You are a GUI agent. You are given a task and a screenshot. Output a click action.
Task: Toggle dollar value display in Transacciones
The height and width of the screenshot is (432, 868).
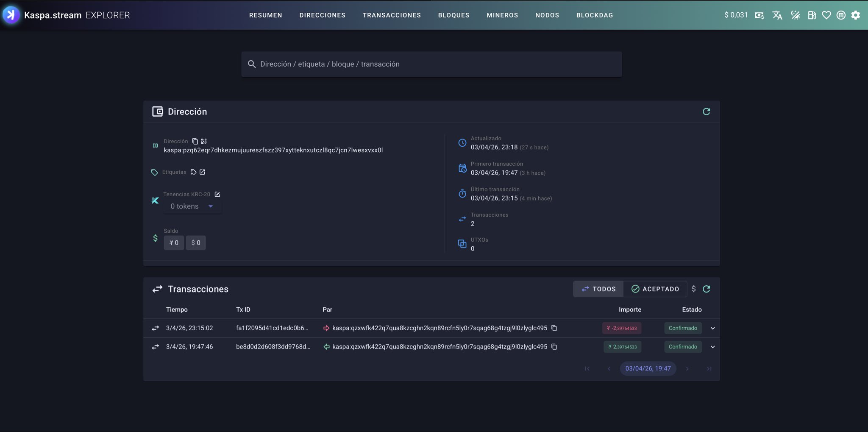(x=693, y=289)
